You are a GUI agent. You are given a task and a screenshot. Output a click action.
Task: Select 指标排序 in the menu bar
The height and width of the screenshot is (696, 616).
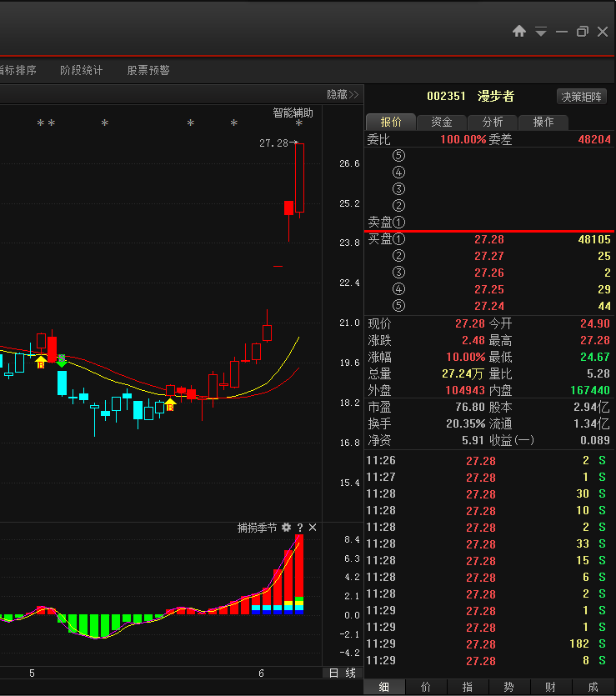pos(18,71)
